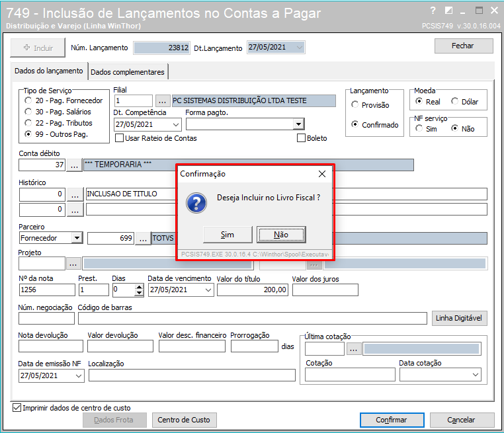Open Data de vencimento date picker

[208, 290]
